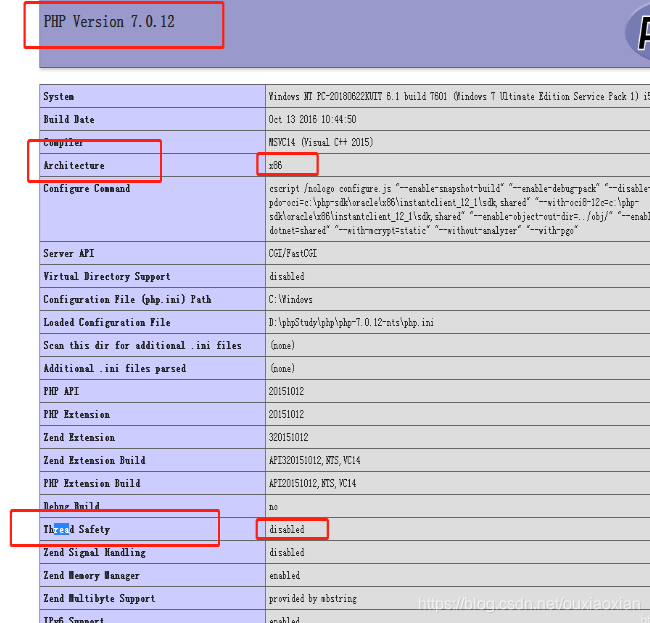Viewport: 650px width, 623px height.
Task: Select the PHP API label
Action: (61, 391)
